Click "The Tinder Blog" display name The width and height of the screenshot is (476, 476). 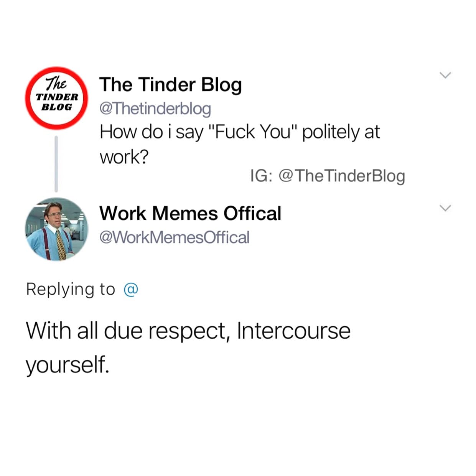pyautogui.click(x=171, y=85)
